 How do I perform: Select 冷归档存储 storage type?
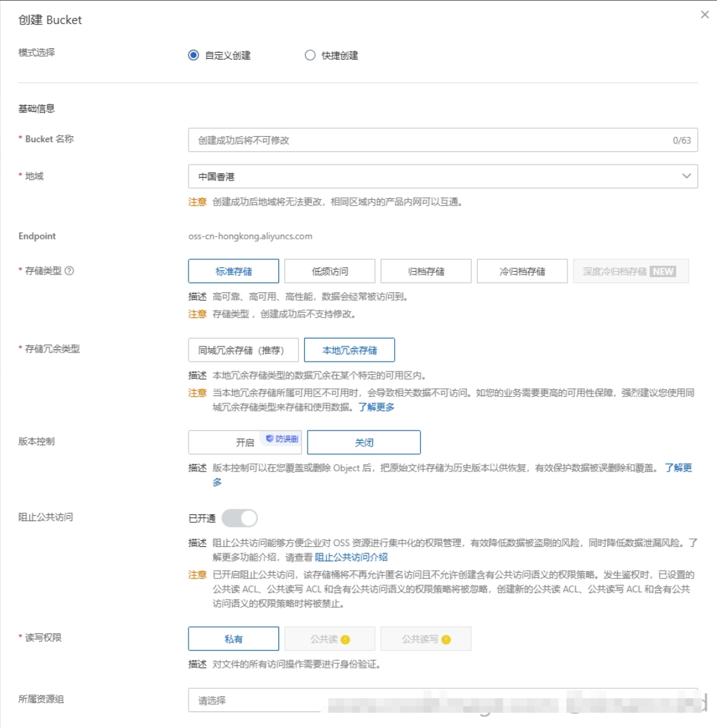click(x=523, y=270)
